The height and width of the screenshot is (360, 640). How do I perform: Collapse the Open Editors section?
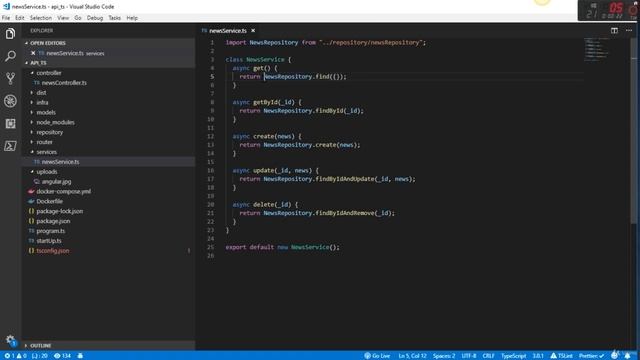click(27, 43)
